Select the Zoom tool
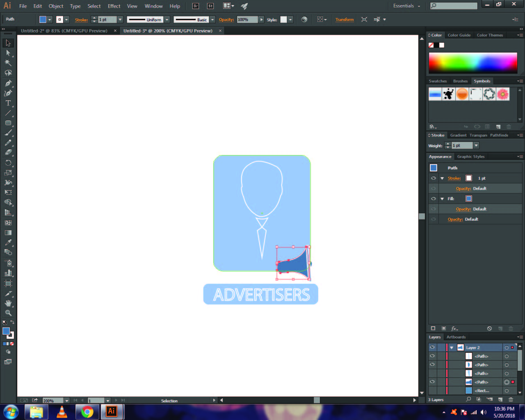Viewport: 525px width, 420px height. [8, 313]
